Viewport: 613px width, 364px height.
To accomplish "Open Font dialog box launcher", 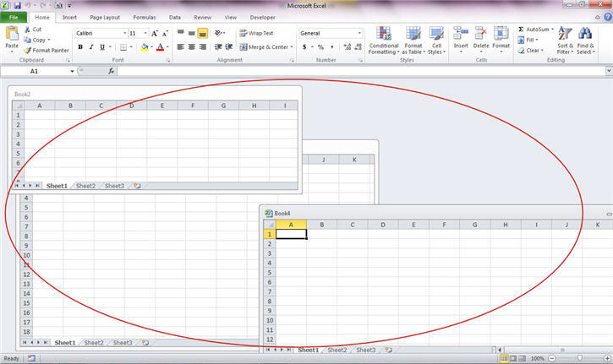I will pyautogui.click(x=168, y=61).
